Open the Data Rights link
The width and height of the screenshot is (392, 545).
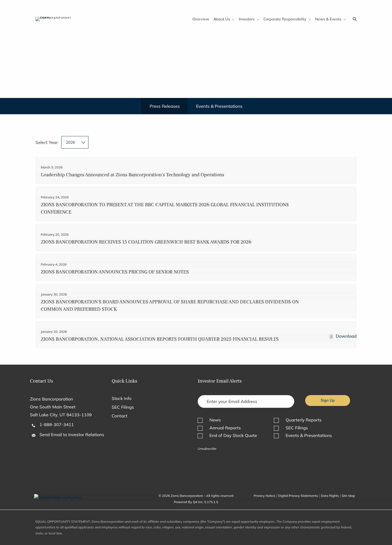click(x=330, y=496)
